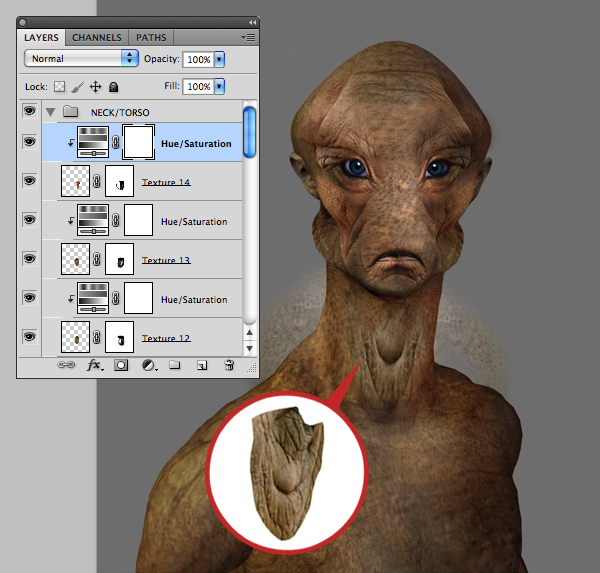Viewport: 600px width, 573px height.
Task: Click the delete layer trash icon
Action: point(229,365)
